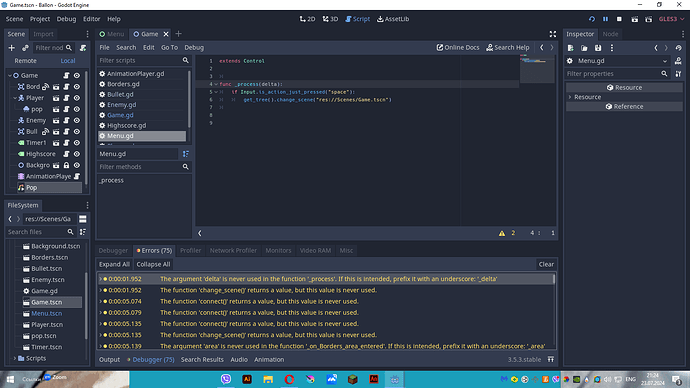690x388 pixels.
Task: Play the current scene icon
Action: (x=635, y=19)
